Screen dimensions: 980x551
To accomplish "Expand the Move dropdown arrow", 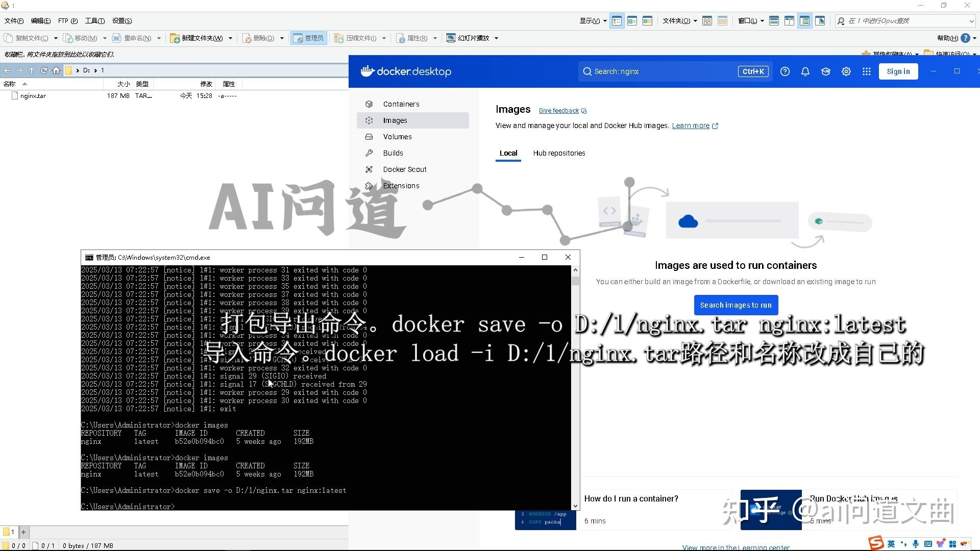I will pos(105,38).
